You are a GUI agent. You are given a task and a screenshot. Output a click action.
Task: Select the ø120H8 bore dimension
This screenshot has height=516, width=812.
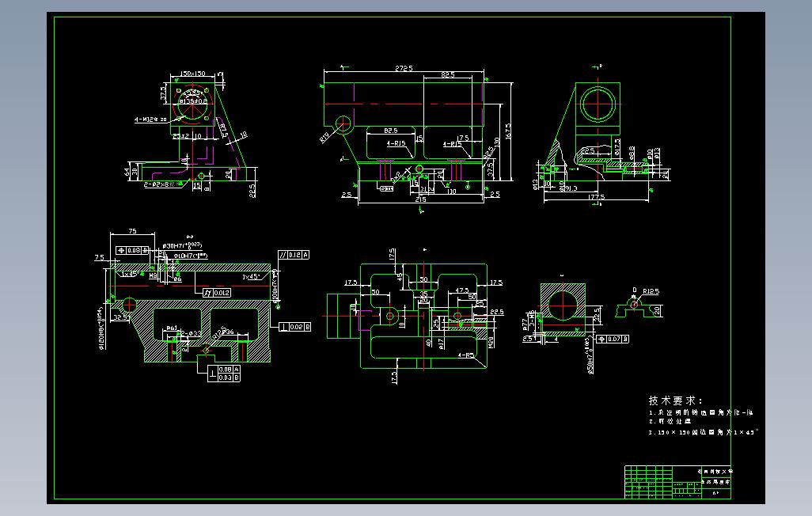click(x=101, y=327)
